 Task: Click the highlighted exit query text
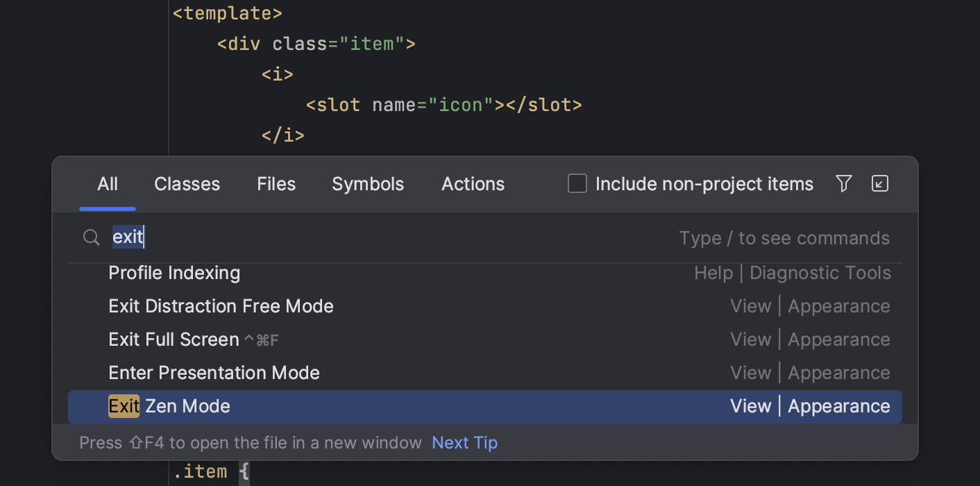128,237
